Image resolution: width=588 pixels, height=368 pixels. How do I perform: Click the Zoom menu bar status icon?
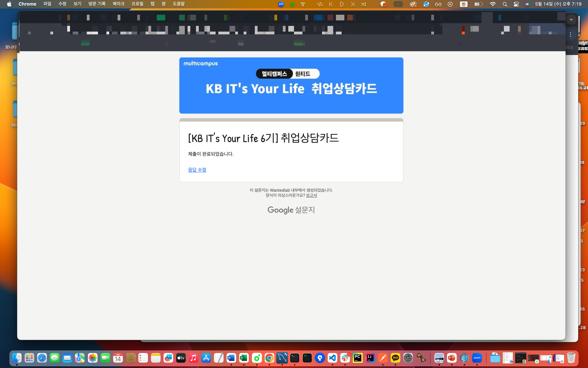(281, 4)
